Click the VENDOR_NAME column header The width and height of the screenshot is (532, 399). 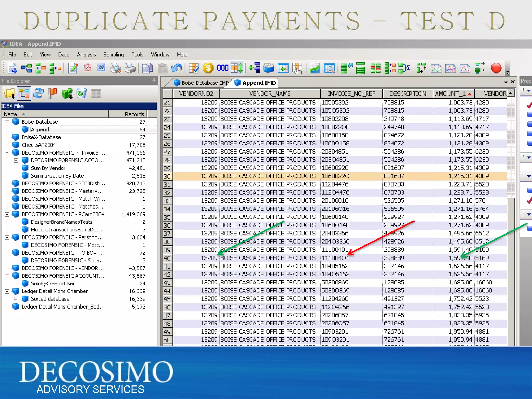(270, 94)
